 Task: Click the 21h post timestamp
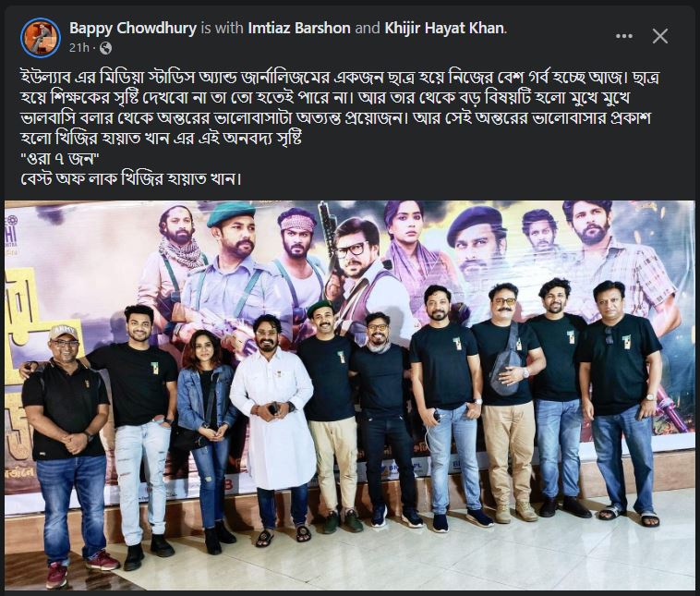pyautogui.click(x=79, y=48)
